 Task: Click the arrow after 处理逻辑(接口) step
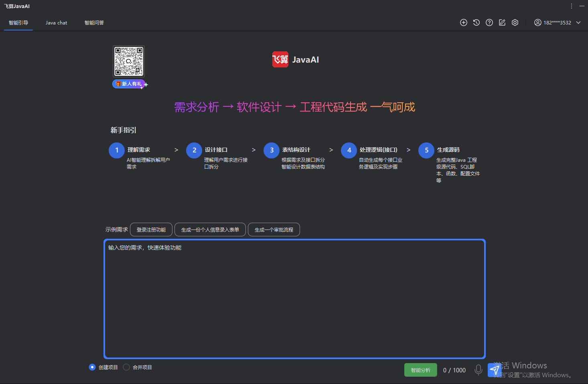pyautogui.click(x=408, y=150)
